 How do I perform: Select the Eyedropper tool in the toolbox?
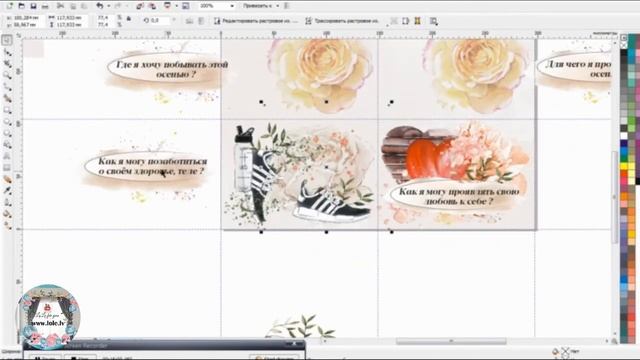click(x=7, y=191)
